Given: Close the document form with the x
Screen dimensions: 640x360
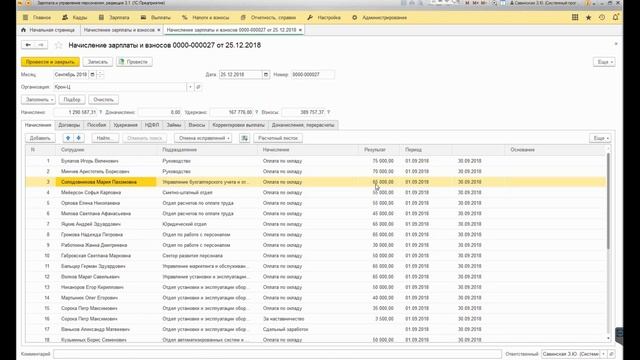Looking at the screenshot, I should coord(616,44).
